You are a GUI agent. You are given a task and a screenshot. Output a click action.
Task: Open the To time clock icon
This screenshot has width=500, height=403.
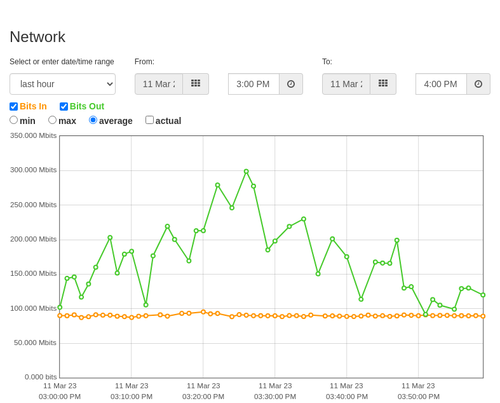tap(478, 84)
